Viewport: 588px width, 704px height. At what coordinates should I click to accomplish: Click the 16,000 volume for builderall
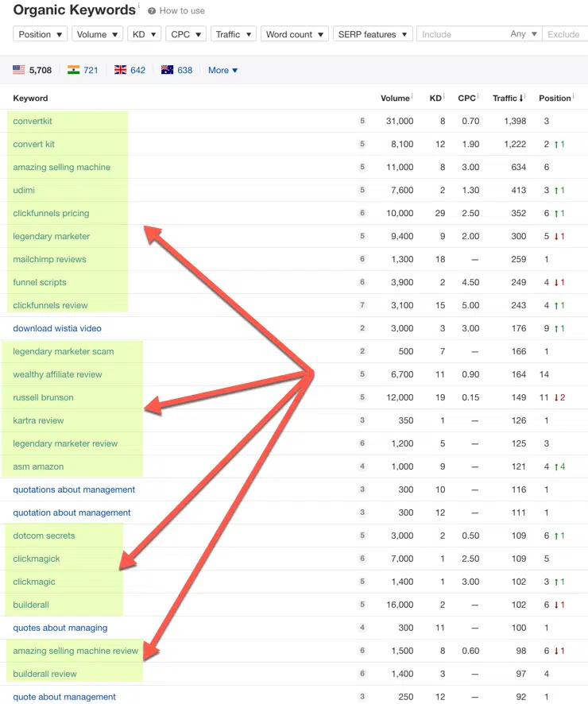[x=400, y=605]
